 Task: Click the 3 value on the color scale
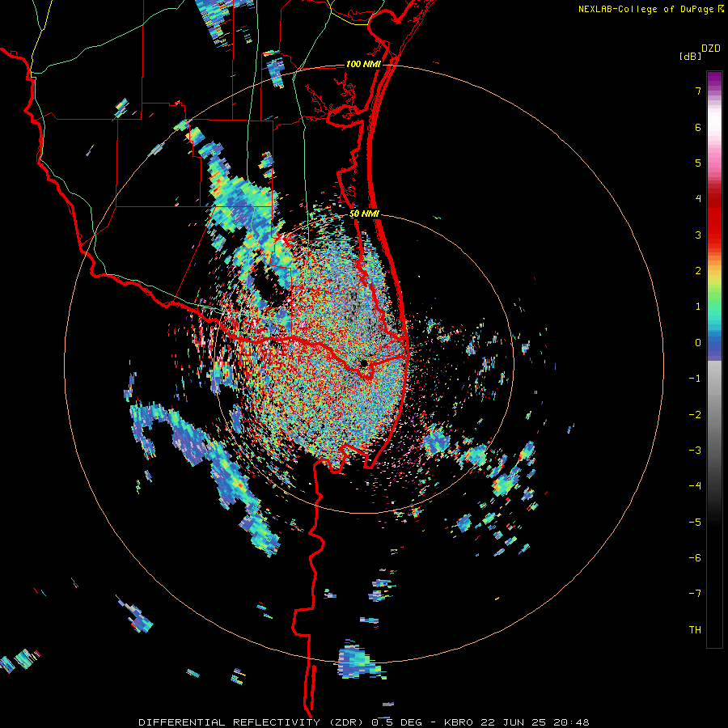pyautogui.click(x=698, y=235)
